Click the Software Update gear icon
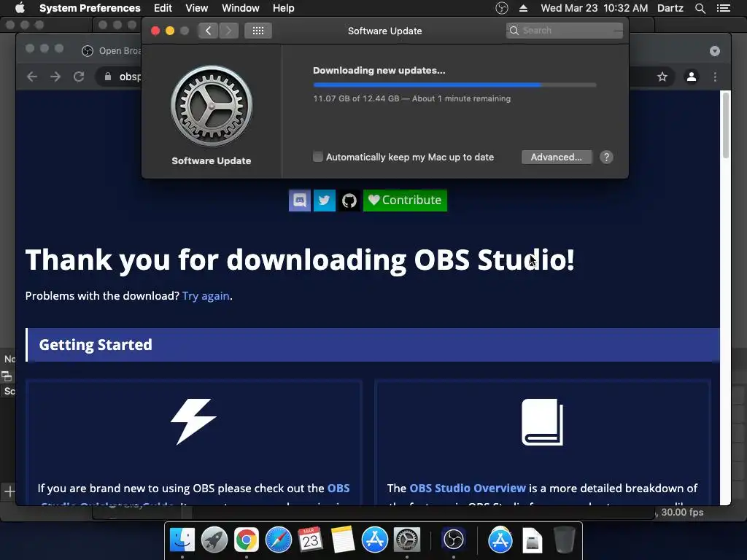 pos(212,106)
